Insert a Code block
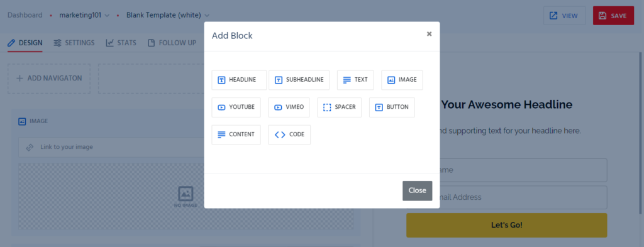The height and width of the screenshot is (247, 644). click(x=289, y=134)
